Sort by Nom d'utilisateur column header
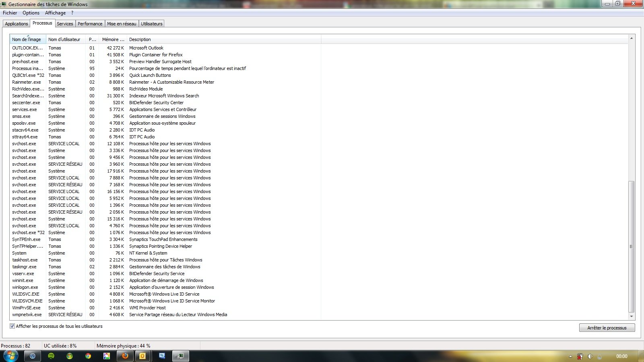The image size is (644, 362). 66,39
